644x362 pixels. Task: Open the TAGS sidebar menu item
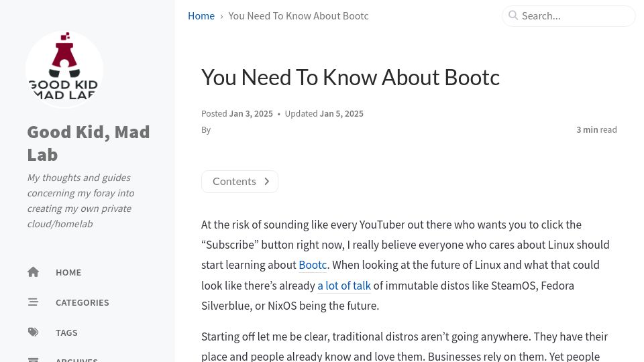coord(66,333)
